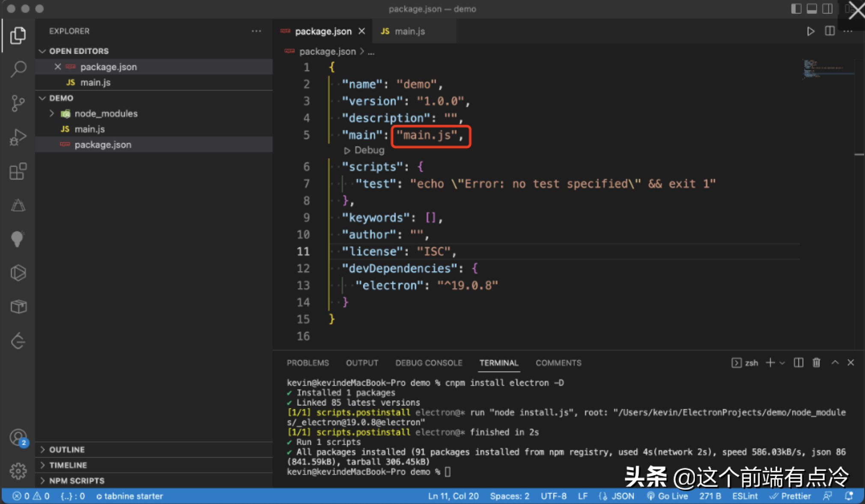
Task: Open the Debug Console tab
Action: 429,363
